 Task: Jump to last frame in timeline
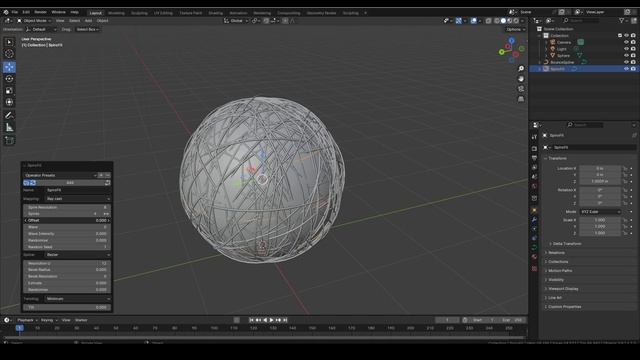tap(285, 320)
